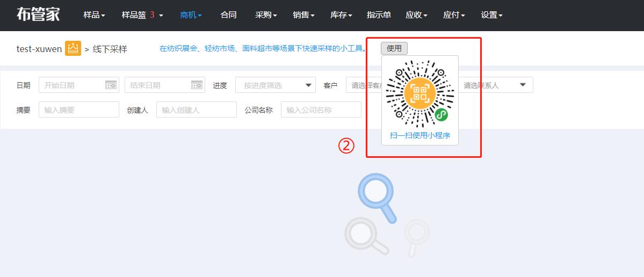Open the 样品篮 menu
This screenshot has width=644, height=277.
pos(142,15)
